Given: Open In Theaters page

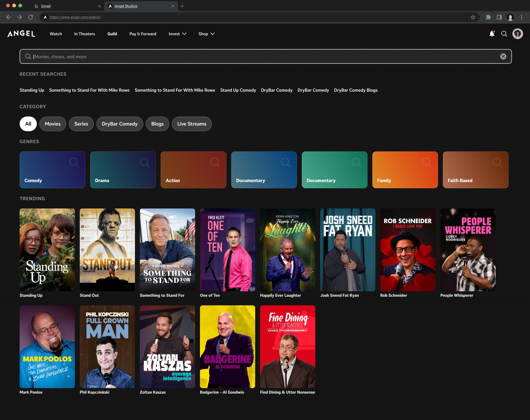Looking at the screenshot, I should 85,34.
